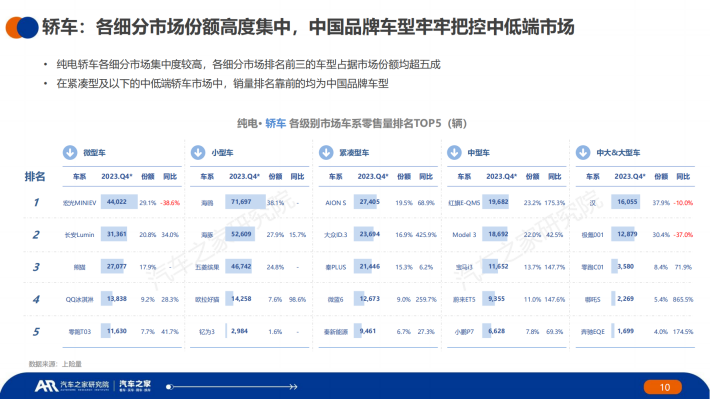Click the Model 3 row label

464,235
